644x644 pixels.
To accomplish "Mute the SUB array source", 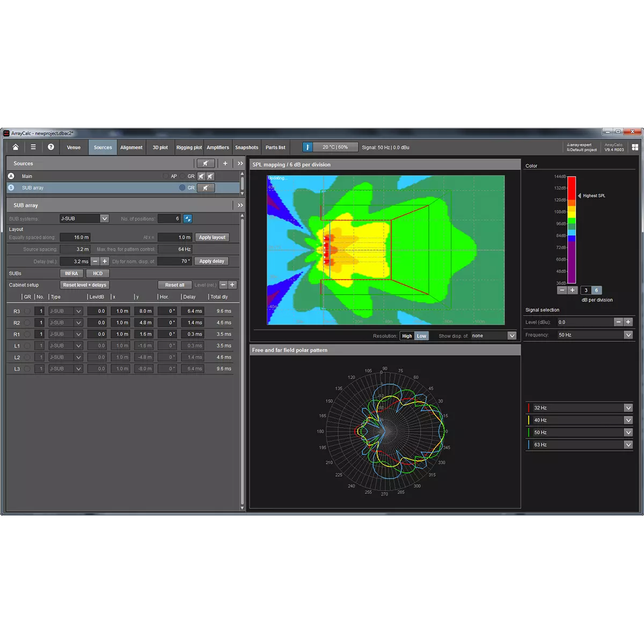I will click(x=206, y=188).
